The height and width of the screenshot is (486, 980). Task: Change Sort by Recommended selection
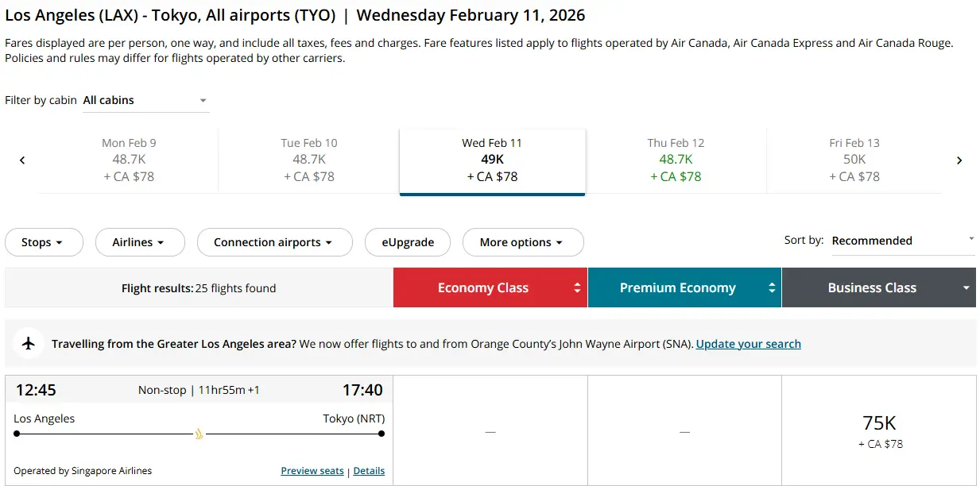(903, 241)
